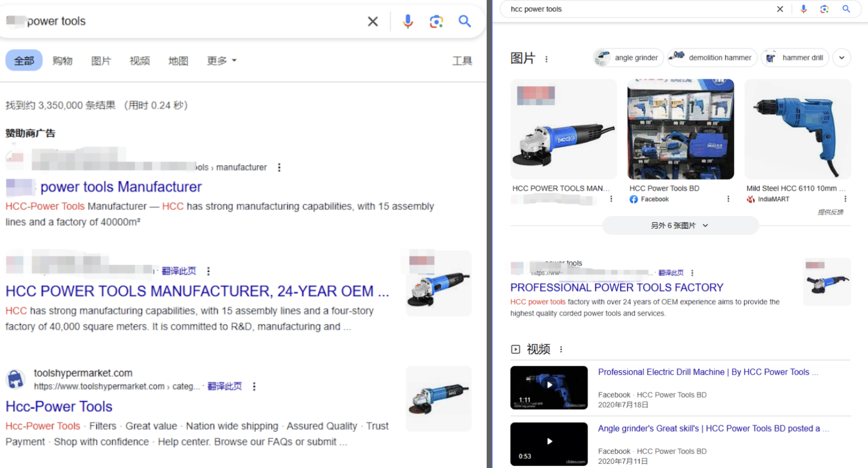Click grinder thumbnail beside Professional Power Tools Factory

(x=827, y=282)
